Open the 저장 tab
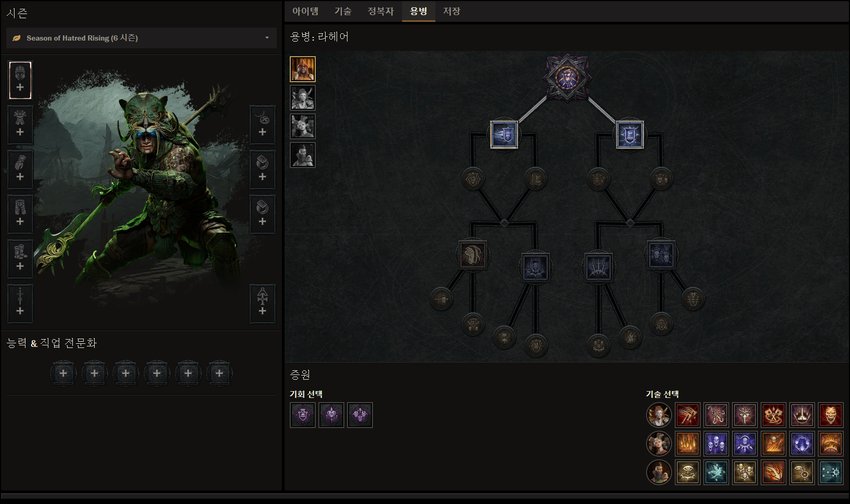This screenshot has height=504, width=850. point(452,11)
